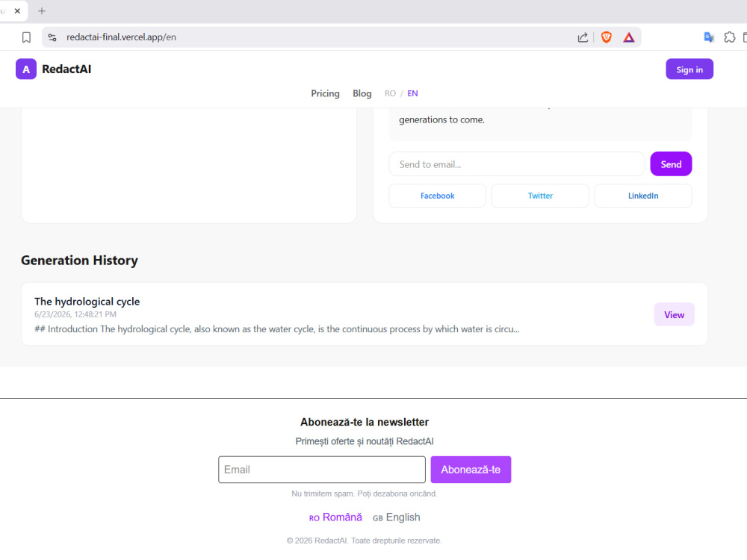This screenshot has width=747, height=560.
Task: Choose English in footer
Action: pyautogui.click(x=397, y=517)
